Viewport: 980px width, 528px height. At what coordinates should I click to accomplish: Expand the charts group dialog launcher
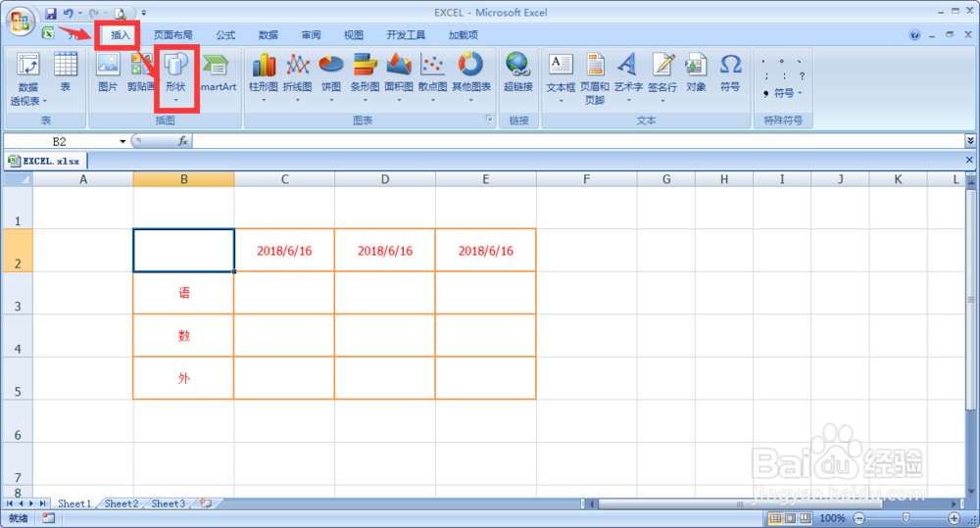coord(489,119)
